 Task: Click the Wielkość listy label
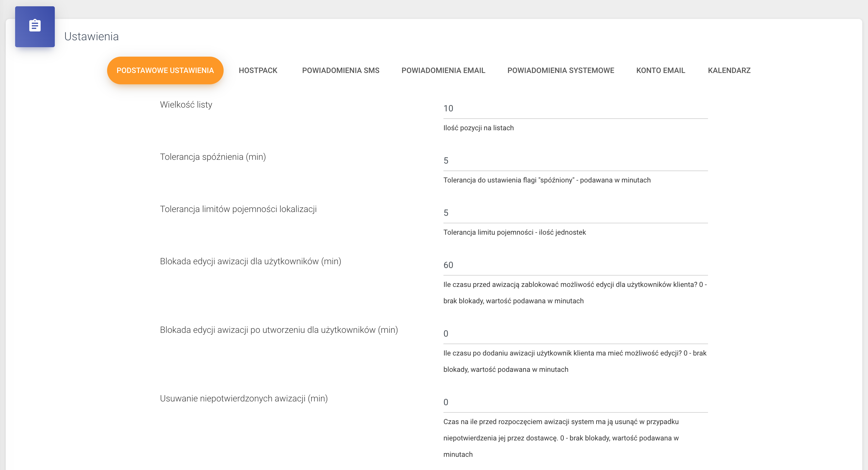(186, 105)
